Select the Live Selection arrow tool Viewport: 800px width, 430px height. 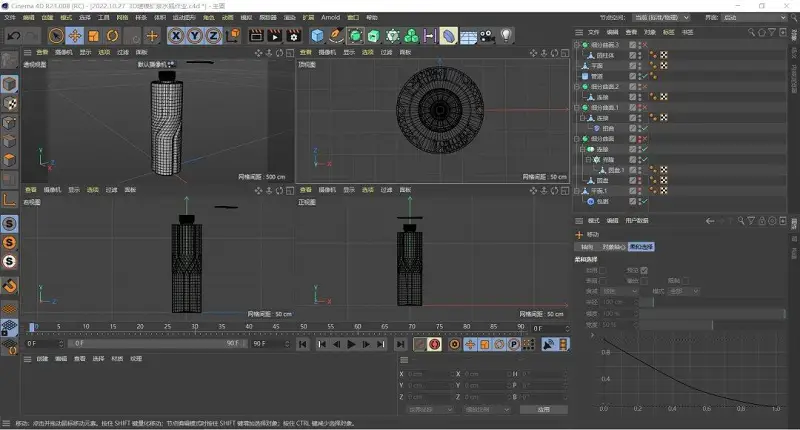coord(56,36)
